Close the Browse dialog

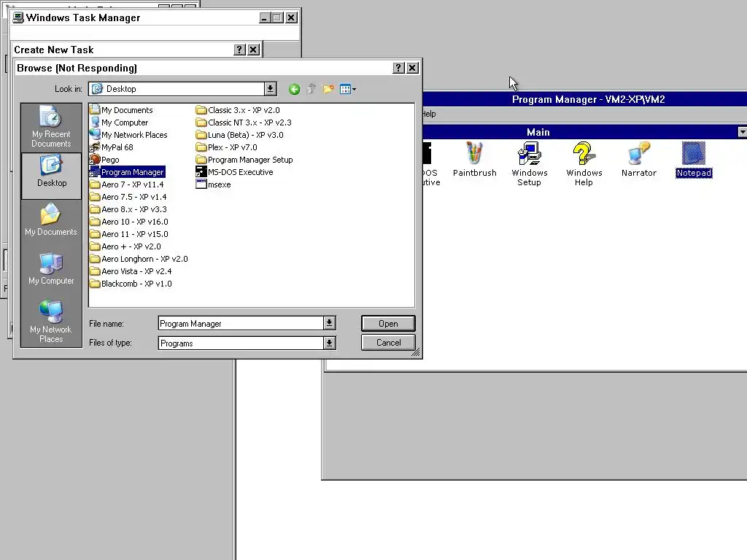click(413, 68)
